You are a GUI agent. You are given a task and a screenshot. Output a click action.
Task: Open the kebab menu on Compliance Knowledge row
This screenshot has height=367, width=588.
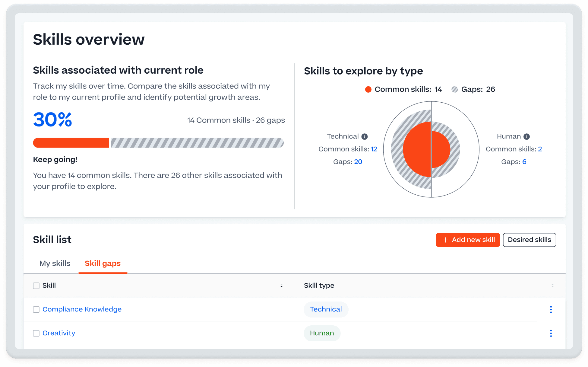[551, 309]
